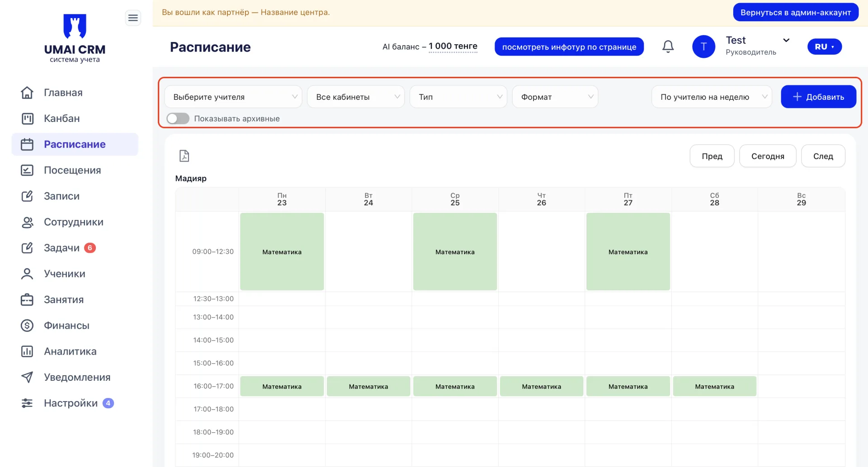The image size is (868, 467).
Task: Click Вернуться в админ-аккаунт button
Action: (796, 12)
